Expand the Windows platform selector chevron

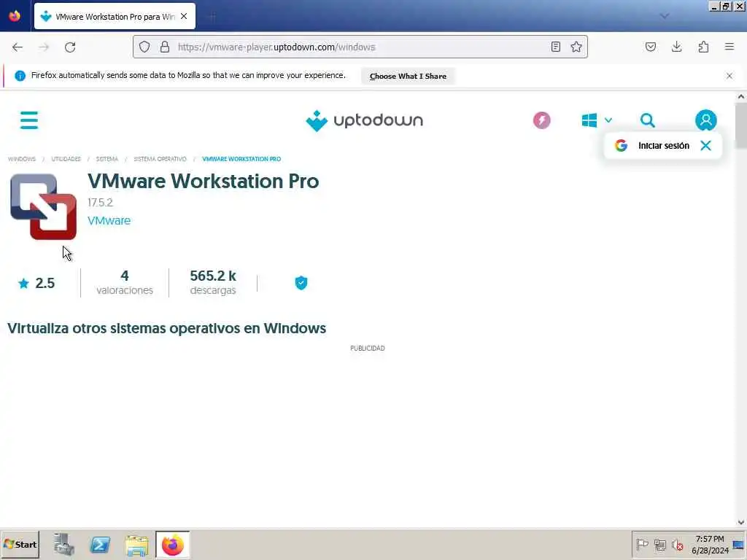[x=608, y=120]
